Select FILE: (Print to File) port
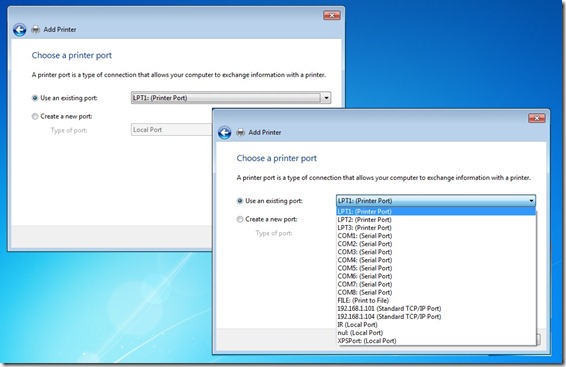Viewport: 566px width, 367px height. pyautogui.click(x=436, y=300)
